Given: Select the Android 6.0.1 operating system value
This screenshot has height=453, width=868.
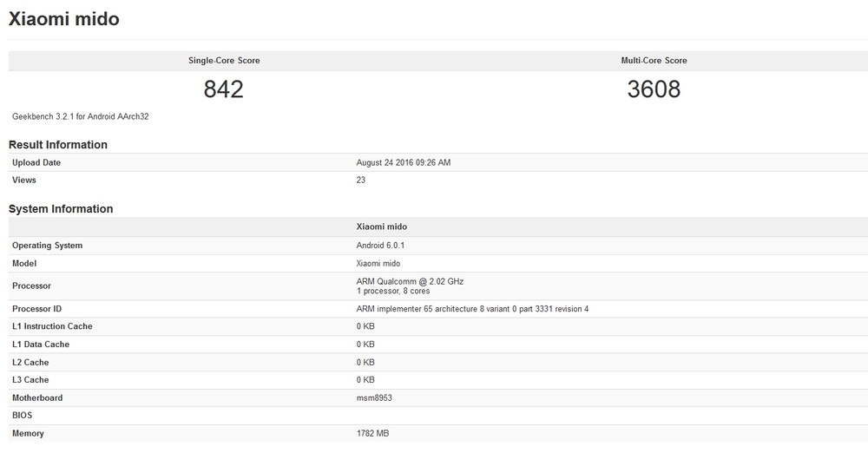Looking at the screenshot, I should tap(380, 246).
